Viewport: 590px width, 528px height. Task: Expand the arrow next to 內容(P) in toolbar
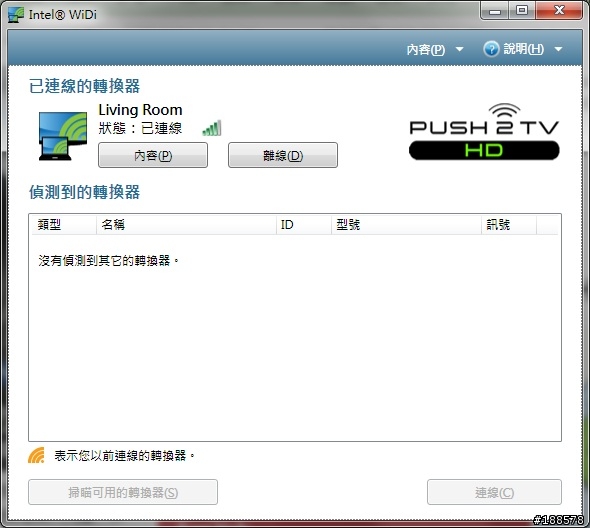(x=459, y=49)
